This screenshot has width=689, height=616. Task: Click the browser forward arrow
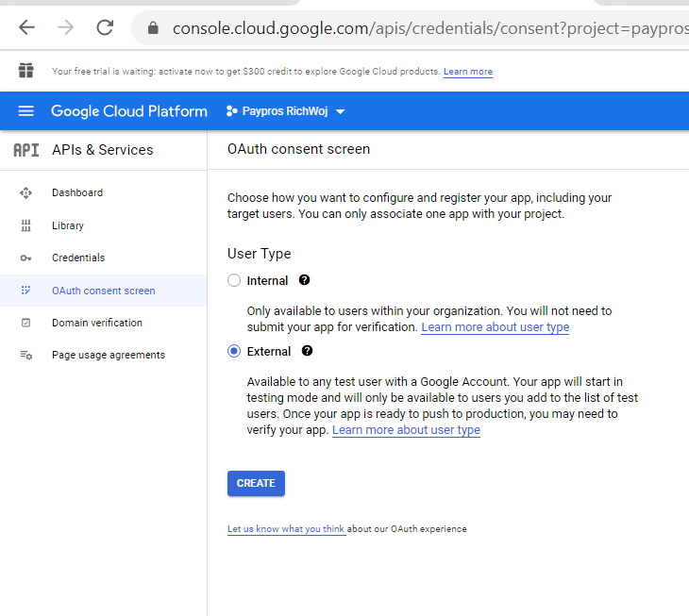(x=66, y=27)
